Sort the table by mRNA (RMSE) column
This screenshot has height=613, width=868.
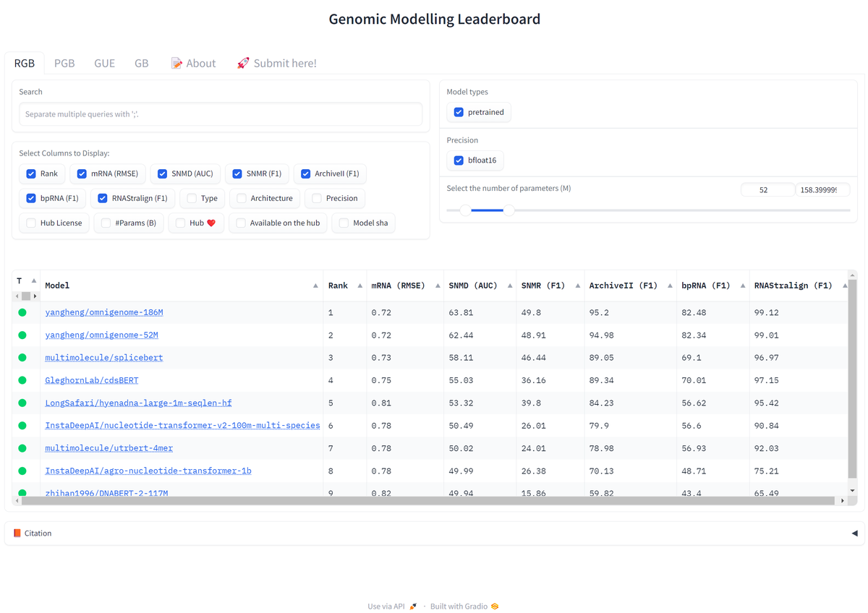(x=439, y=285)
